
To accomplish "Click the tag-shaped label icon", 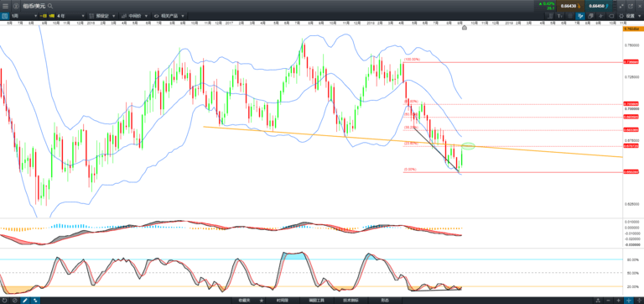I will pos(610,16).
